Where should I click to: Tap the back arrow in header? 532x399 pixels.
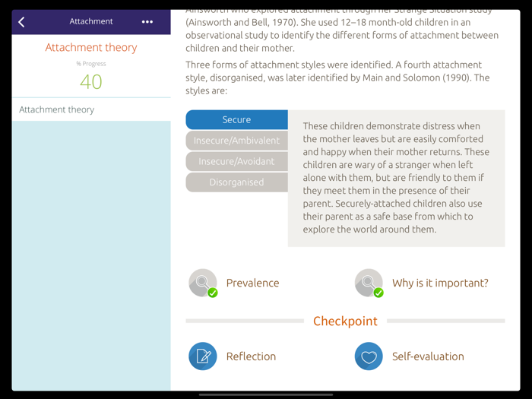(x=21, y=22)
